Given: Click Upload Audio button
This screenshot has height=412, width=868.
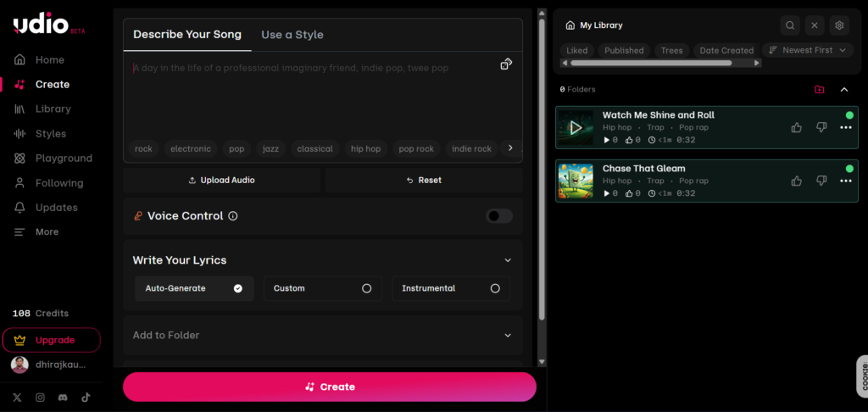Looking at the screenshot, I should [x=221, y=180].
